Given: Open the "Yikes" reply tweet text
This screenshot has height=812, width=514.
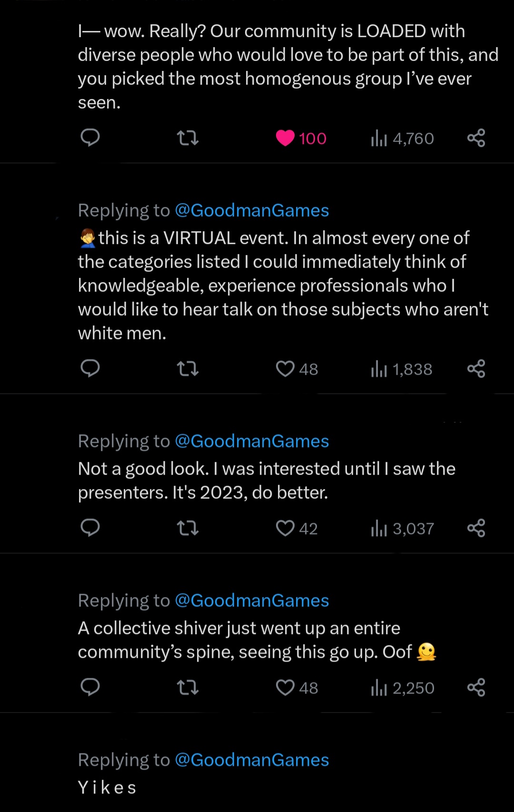Looking at the screenshot, I should point(108,788).
